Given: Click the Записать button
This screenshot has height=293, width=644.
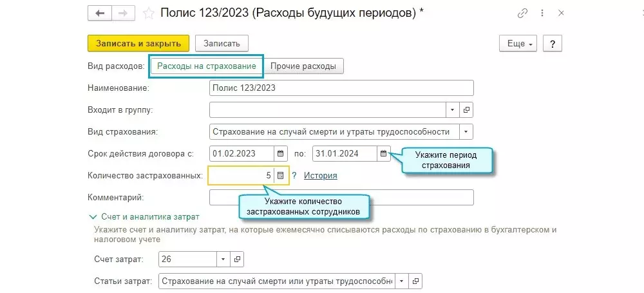Looking at the screenshot, I should pyautogui.click(x=222, y=44).
